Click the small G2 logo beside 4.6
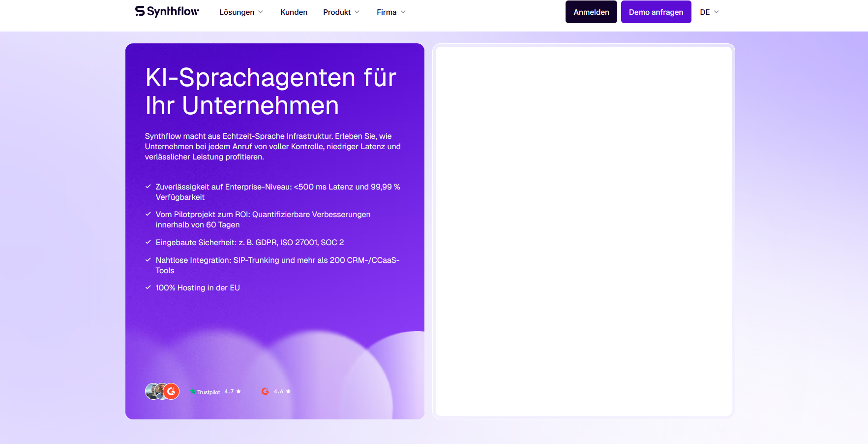The height and width of the screenshot is (444, 868). (265, 391)
